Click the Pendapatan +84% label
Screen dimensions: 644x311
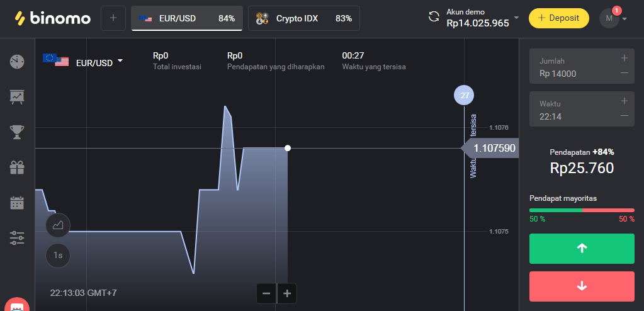click(x=582, y=152)
